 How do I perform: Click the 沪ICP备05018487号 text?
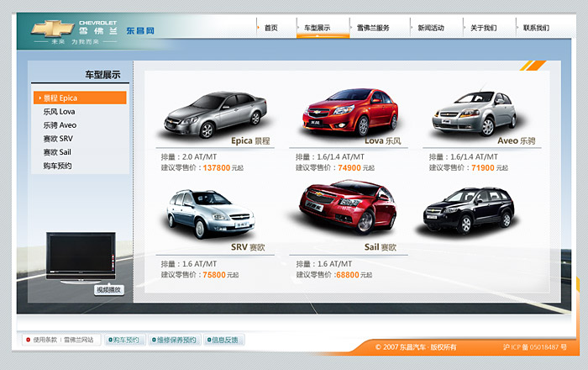coord(535,347)
